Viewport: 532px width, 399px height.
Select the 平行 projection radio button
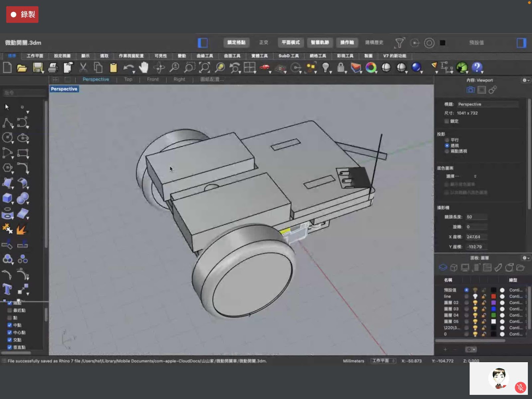pos(447,140)
